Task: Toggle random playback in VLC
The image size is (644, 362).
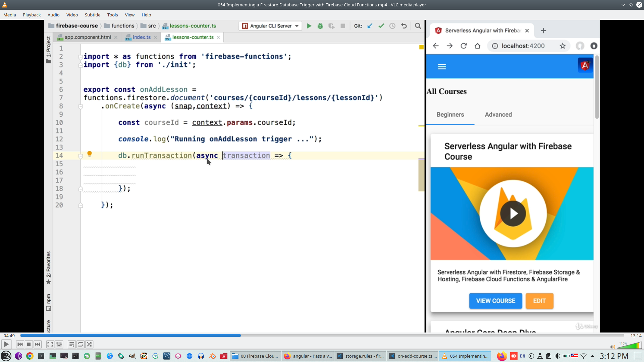Action: click(89, 344)
